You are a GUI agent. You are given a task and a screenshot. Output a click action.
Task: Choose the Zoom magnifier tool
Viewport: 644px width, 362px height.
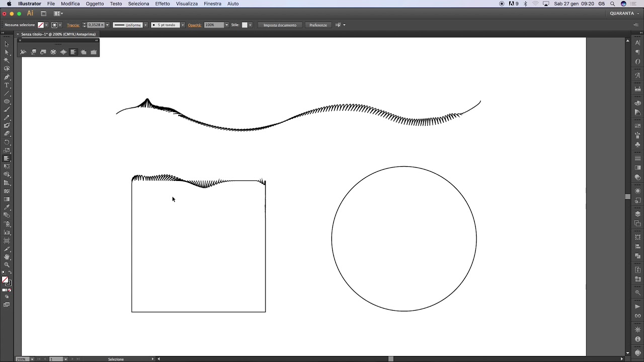[x=7, y=265]
